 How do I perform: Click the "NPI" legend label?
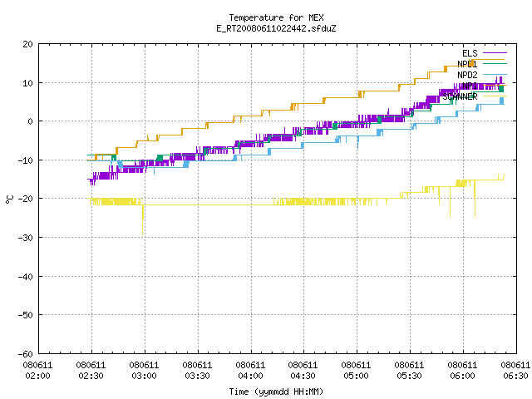(x=470, y=86)
